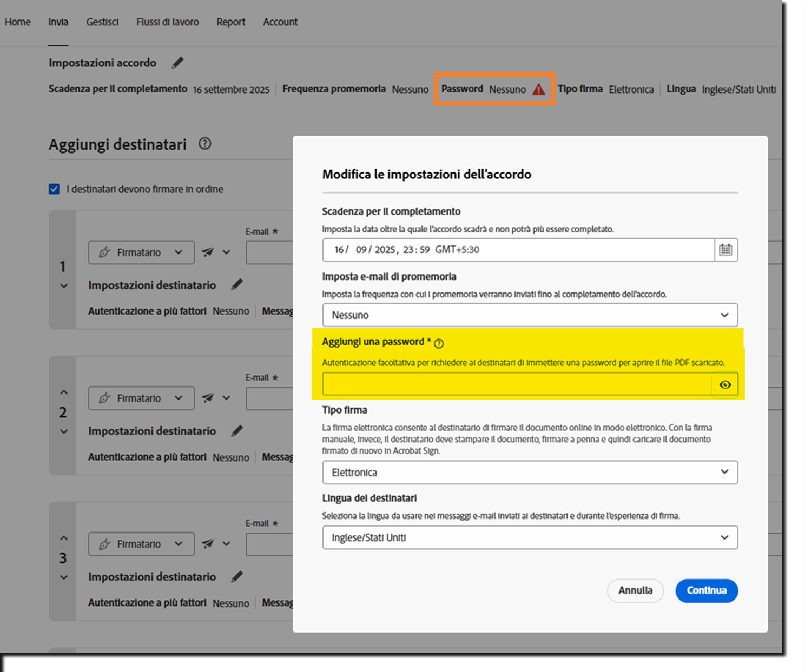Open the Lingua dei destinatari dropdown

point(529,537)
